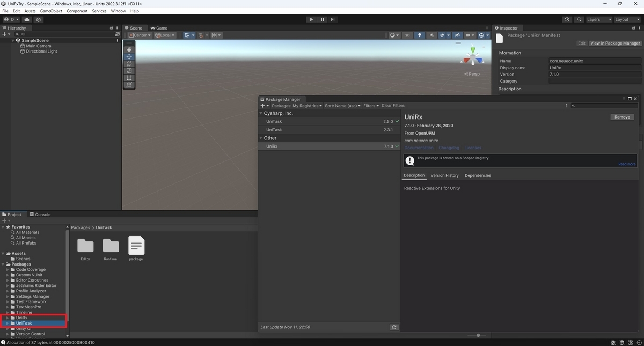
Task: Open the GameObject menu
Action: click(x=51, y=11)
